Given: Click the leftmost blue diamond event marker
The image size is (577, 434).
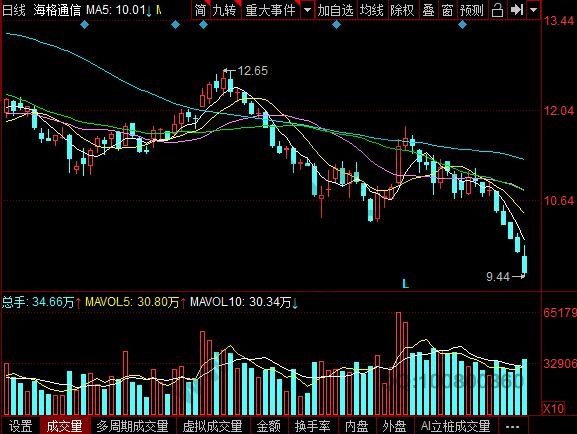Looking at the screenshot, I should tap(84, 25).
